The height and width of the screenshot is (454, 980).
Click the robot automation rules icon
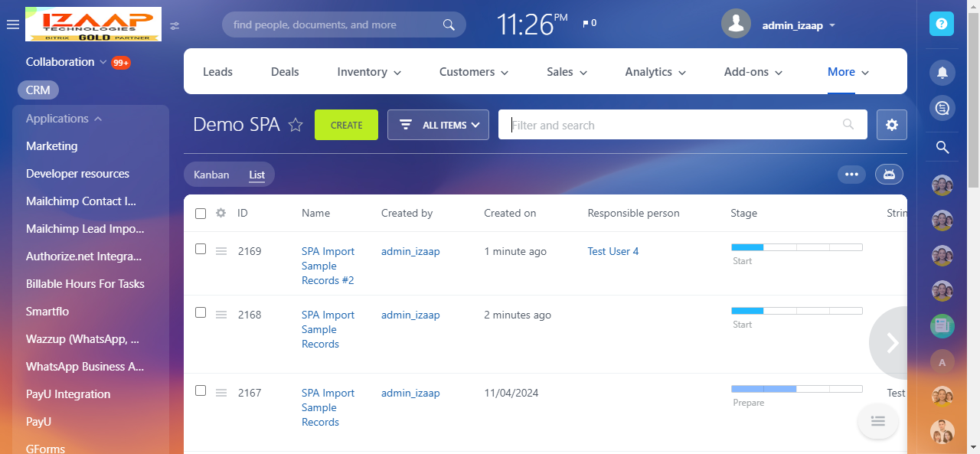pyautogui.click(x=889, y=175)
